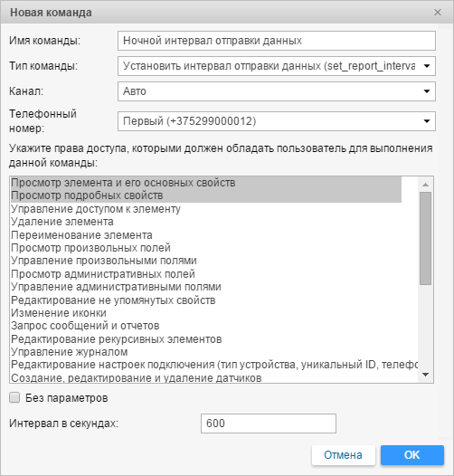Click scroll up arrow in rights list

(425, 185)
